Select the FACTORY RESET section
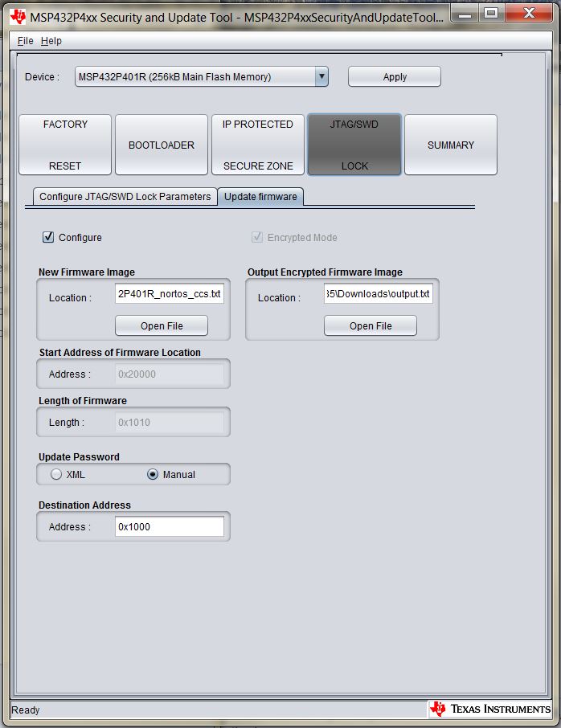This screenshot has width=561, height=728. [x=65, y=145]
